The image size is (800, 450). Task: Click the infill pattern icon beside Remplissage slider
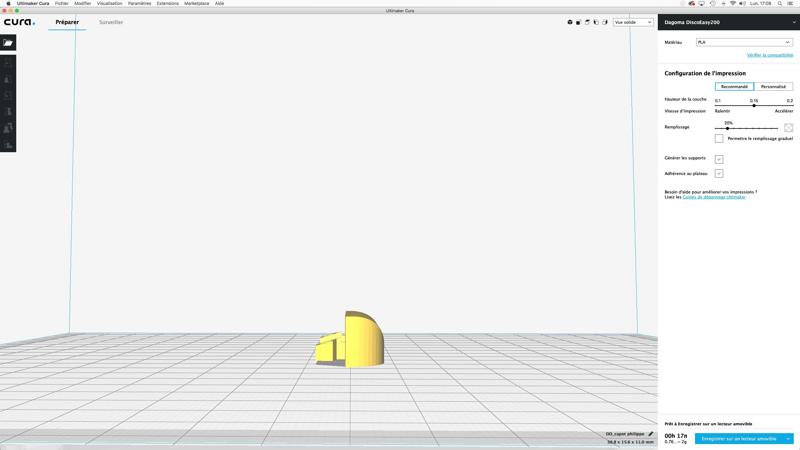(788, 128)
